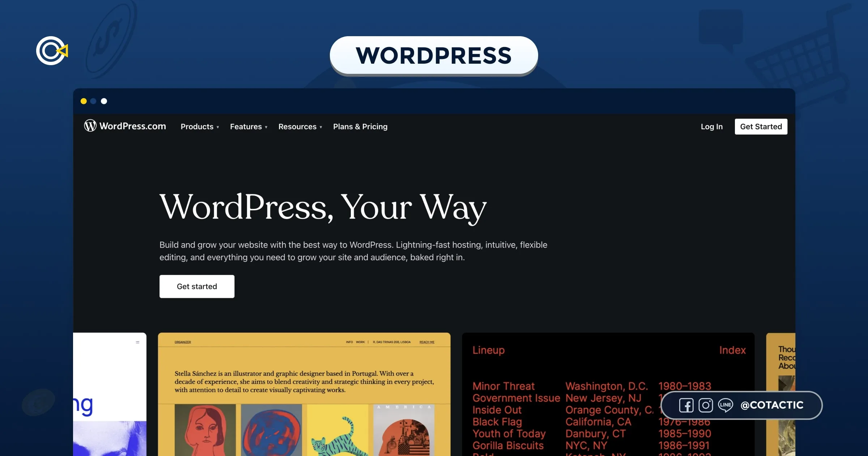This screenshot has height=456, width=868.
Task: Click the yellow browser window dot
Action: [84, 101]
